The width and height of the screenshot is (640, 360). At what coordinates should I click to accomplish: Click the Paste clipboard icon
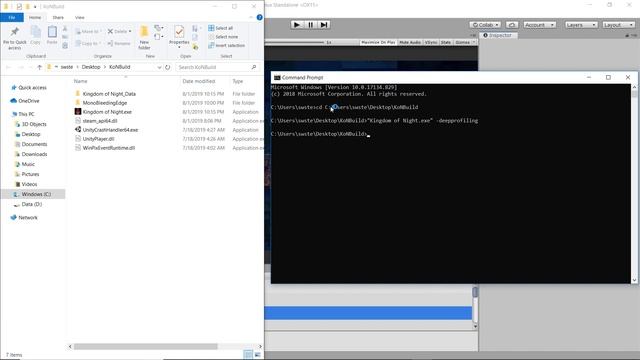[x=52, y=32]
